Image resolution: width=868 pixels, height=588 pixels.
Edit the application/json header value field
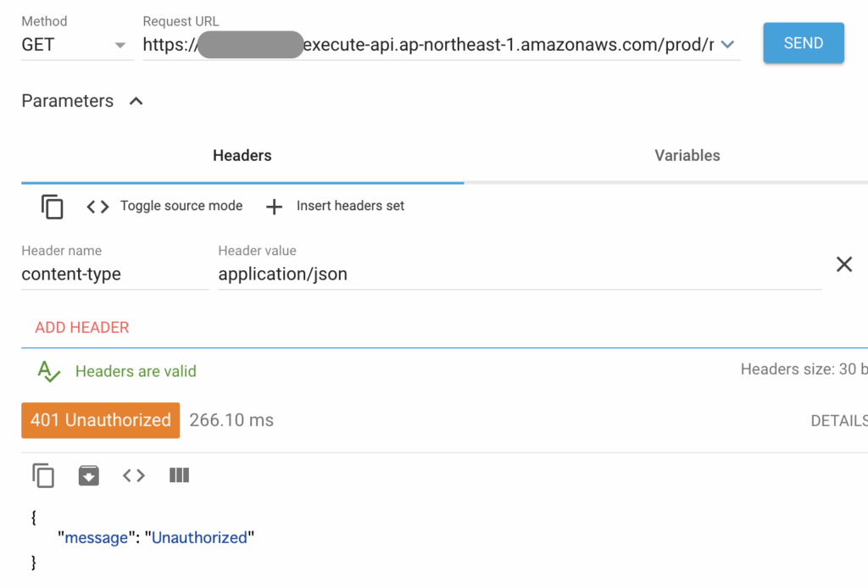tap(520, 275)
